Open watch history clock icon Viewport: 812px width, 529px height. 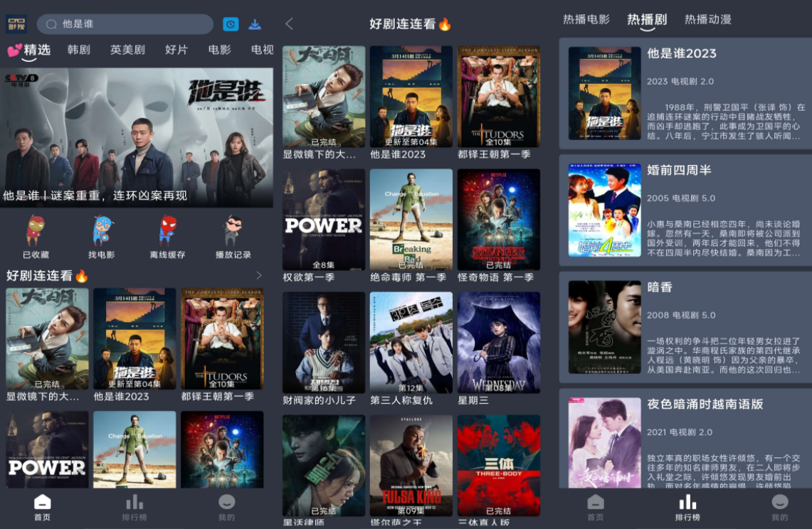click(x=231, y=23)
